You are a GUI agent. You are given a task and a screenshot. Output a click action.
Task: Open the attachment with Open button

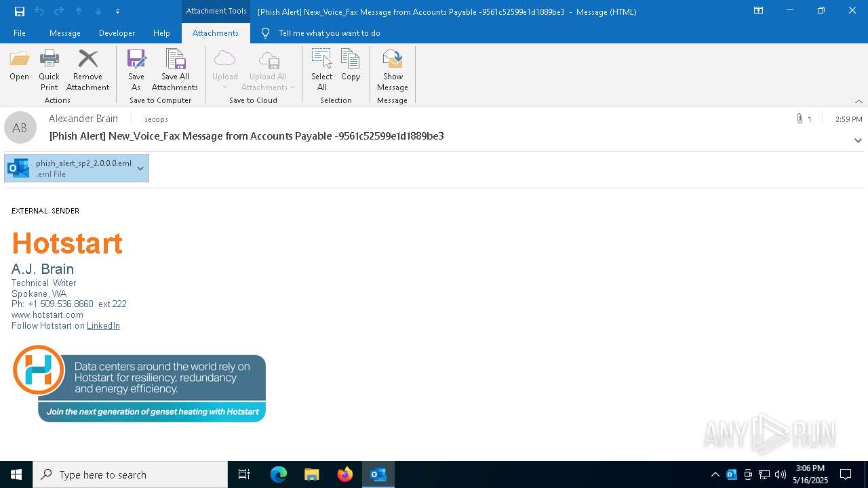pos(20,65)
